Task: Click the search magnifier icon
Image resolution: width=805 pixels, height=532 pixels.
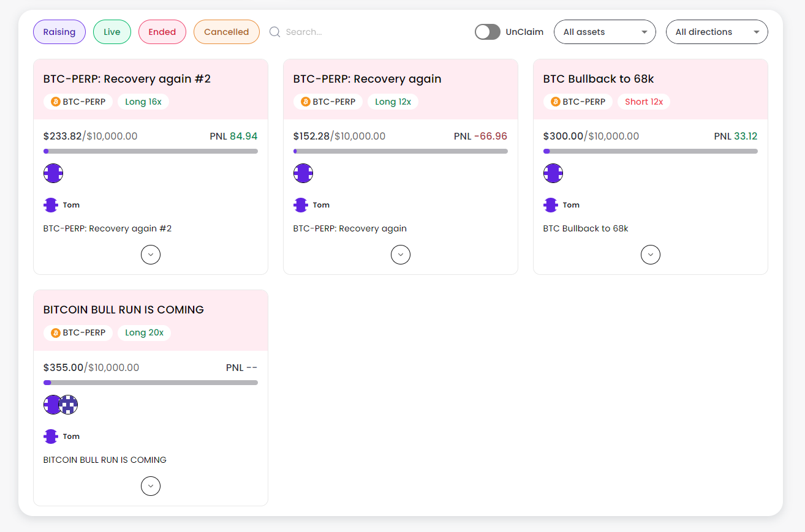Action: click(275, 32)
